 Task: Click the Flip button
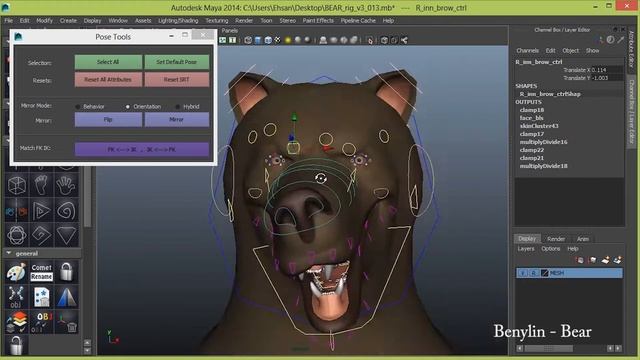pyautogui.click(x=108, y=120)
